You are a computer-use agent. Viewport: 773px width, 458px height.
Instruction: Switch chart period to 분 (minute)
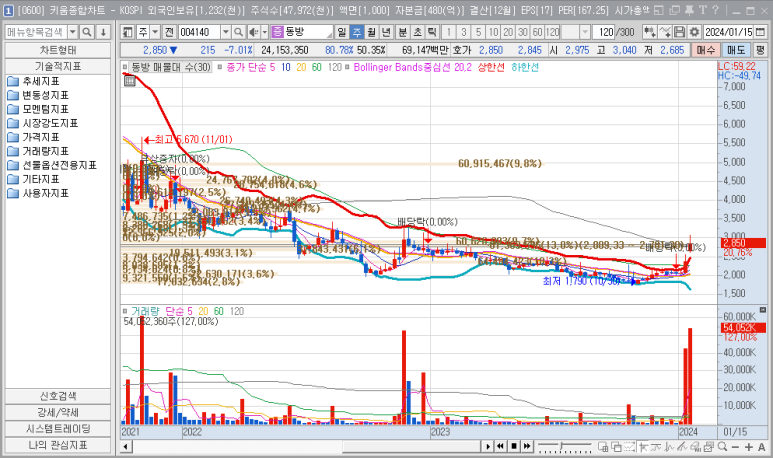pyautogui.click(x=403, y=33)
